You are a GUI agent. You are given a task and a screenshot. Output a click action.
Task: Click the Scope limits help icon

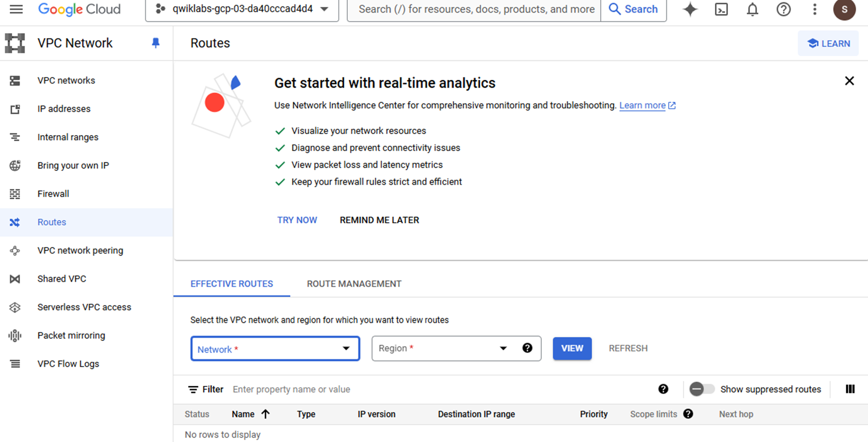pyautogui.click(x=688, y=414)
